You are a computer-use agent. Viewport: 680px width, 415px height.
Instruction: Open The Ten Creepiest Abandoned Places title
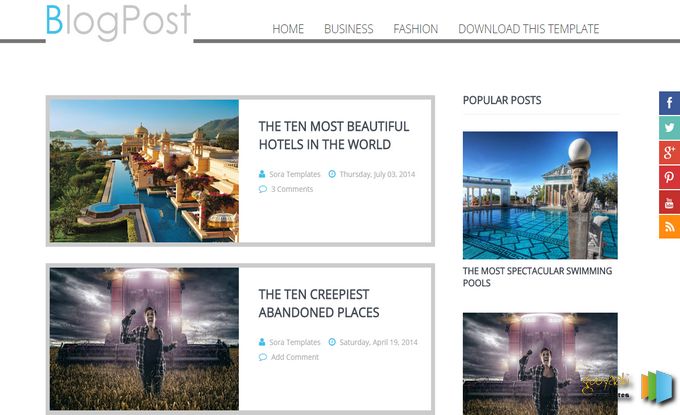tap(319, 303)
